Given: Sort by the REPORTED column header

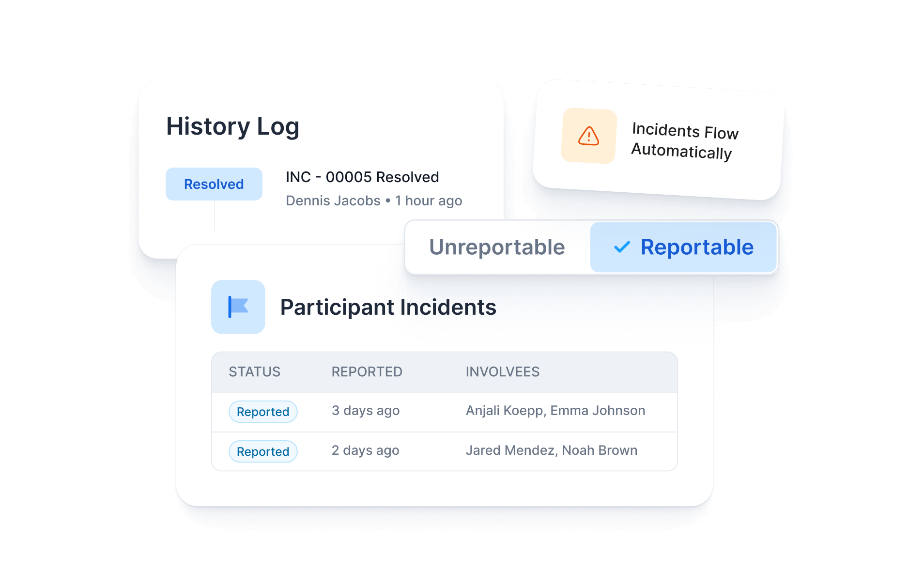Looking at the screenshot, I should [x=367, y=372].
